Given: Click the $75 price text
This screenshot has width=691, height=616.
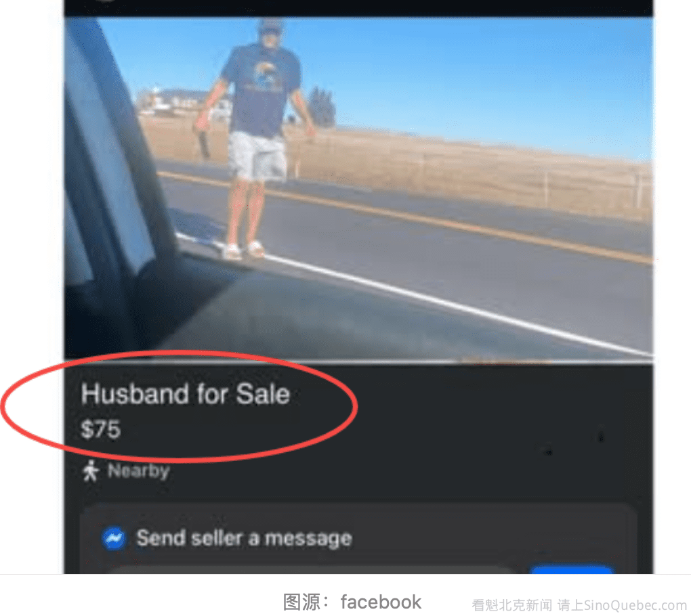Looking at the screenshot, I should pyautogui.click(x=100, y=429).
